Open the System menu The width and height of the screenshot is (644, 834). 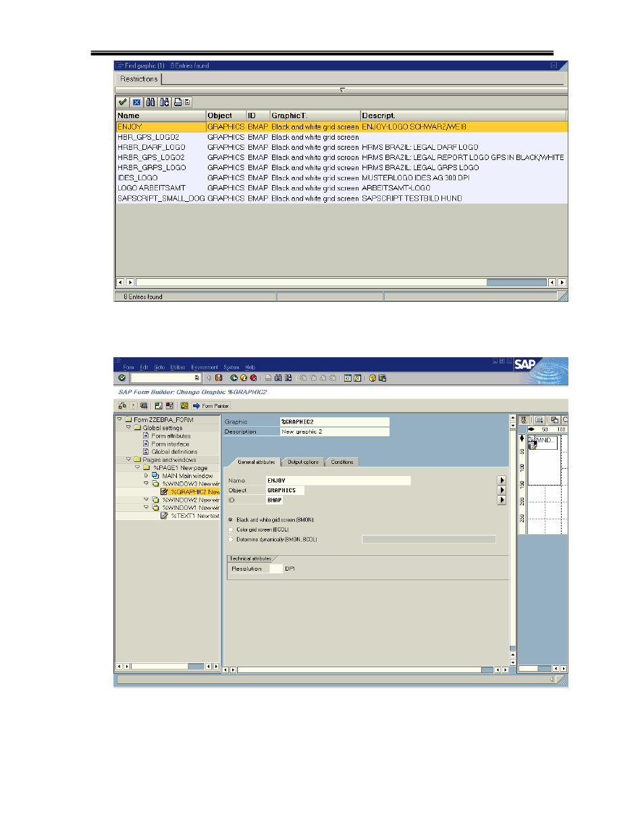(232, 367)
